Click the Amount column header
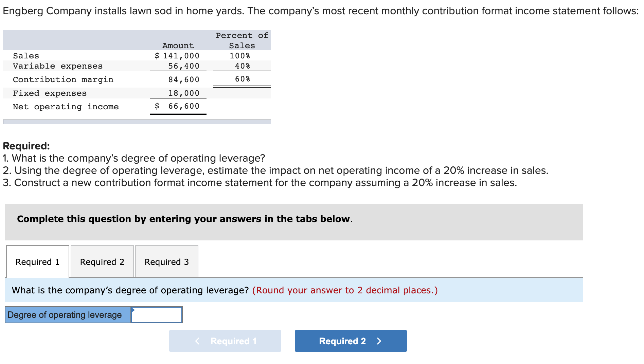Viewport: 644px width, 364px height. 178,45
